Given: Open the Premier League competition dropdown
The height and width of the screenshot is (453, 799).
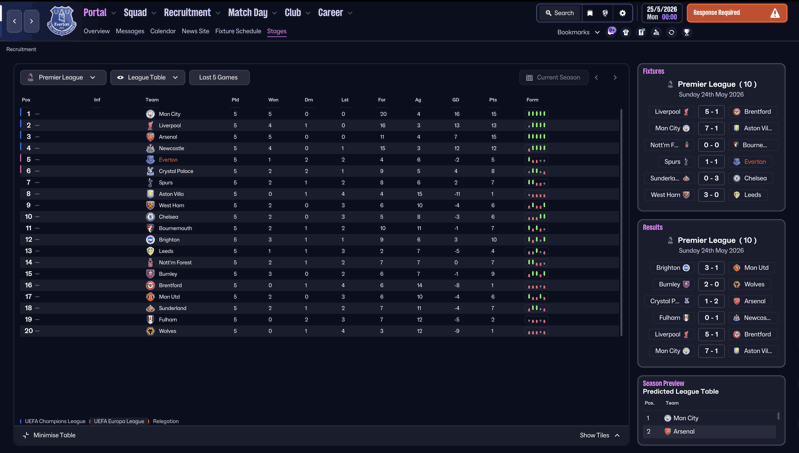Looking at the screenshot, I should click(63, 77).
